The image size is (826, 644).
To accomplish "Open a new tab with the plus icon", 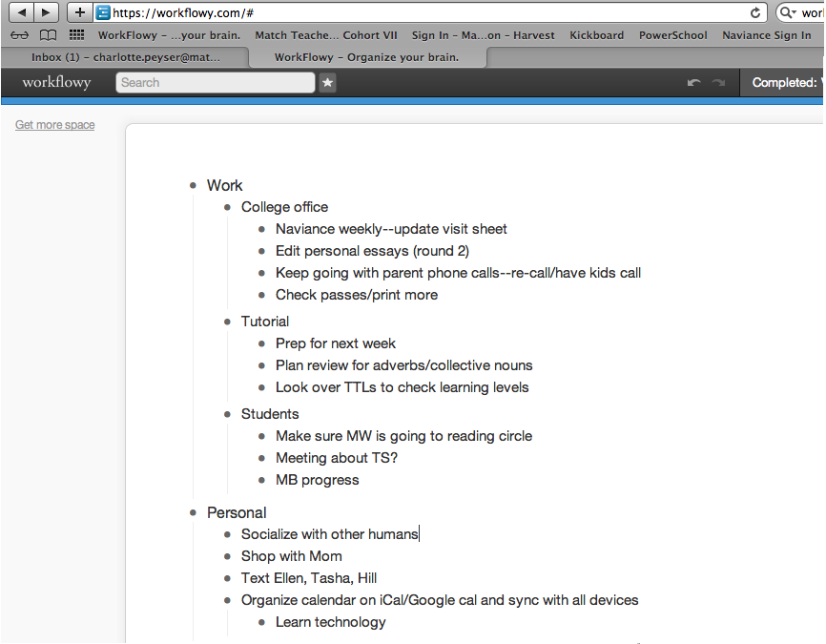I will [x=79, y=12].
